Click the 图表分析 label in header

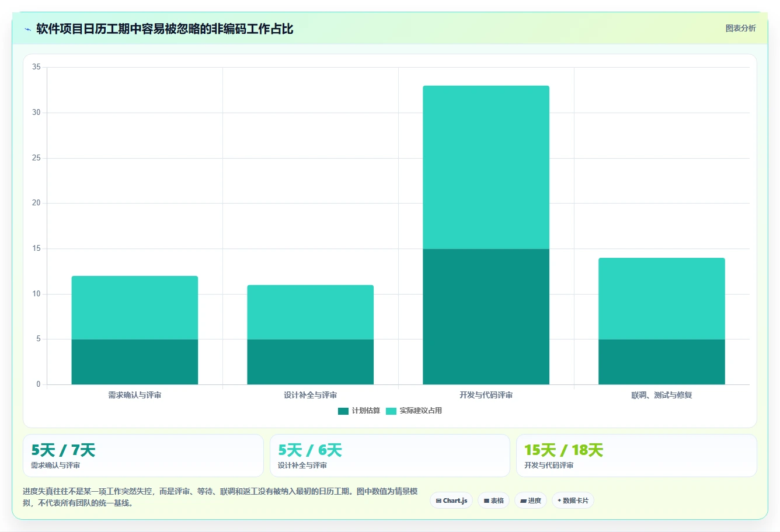pyautogui.click(x=740, y=29)
